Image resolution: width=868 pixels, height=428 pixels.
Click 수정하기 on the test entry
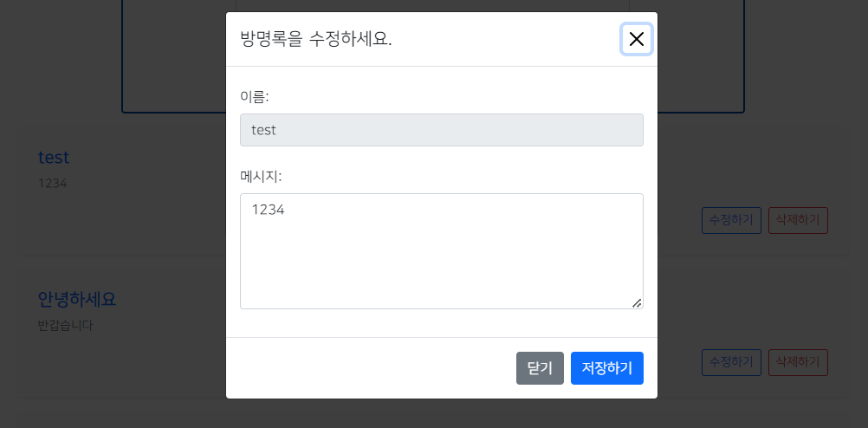pyautogui.click(x=731, y=220)
